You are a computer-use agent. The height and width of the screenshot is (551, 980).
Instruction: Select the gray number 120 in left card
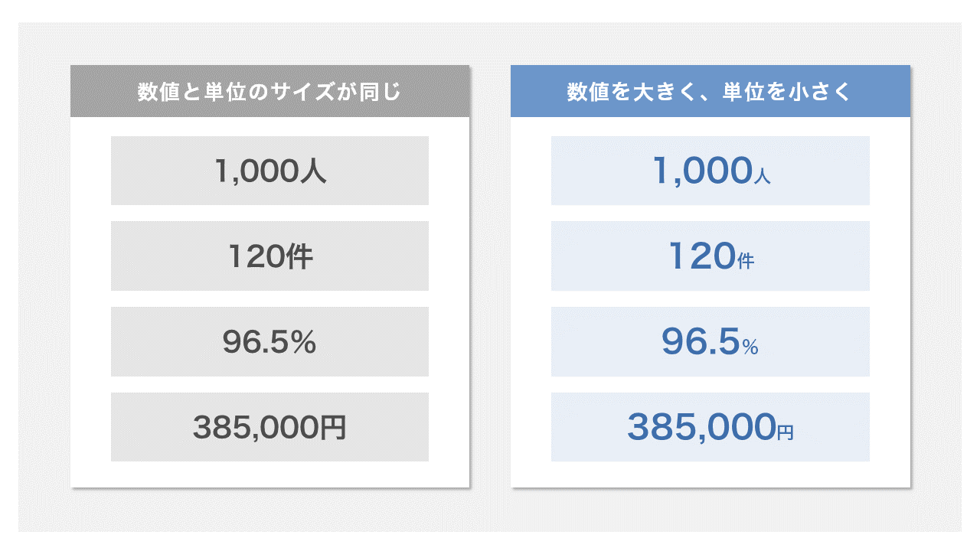255,257
